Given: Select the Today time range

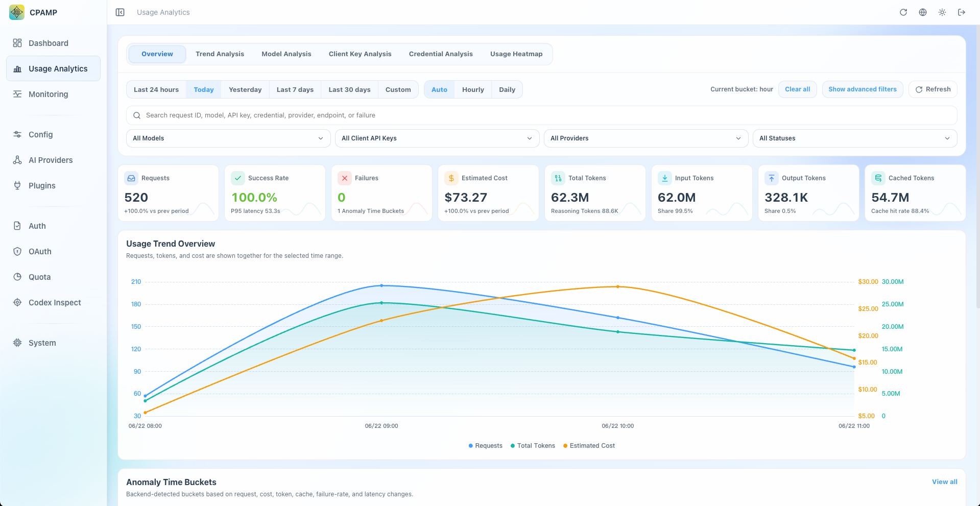Looking at the screenshot, I should click(204, 89).
